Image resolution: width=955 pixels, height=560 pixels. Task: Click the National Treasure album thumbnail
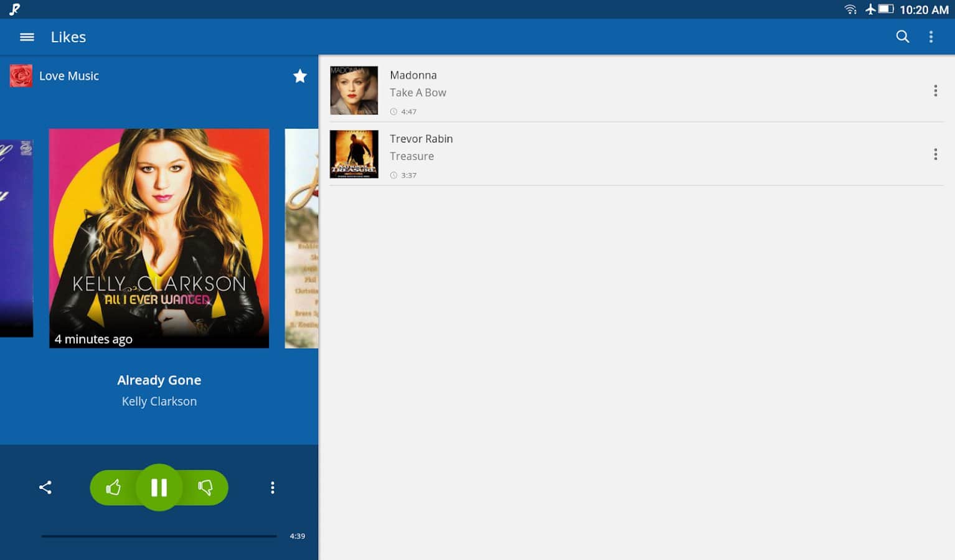pos(354,154)
